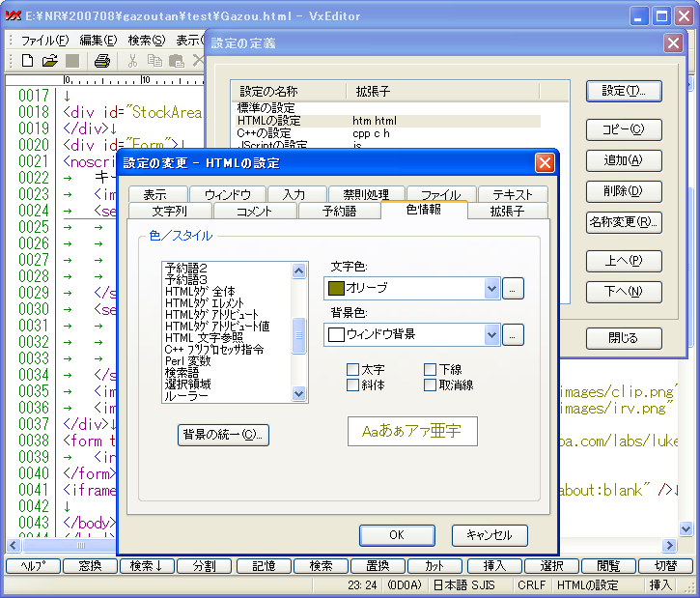Image resolution: width=700 pixels, height=598 pixels.
Task: Click the Paste clipboard toolbar icon
Action: (x=177, y=61)
